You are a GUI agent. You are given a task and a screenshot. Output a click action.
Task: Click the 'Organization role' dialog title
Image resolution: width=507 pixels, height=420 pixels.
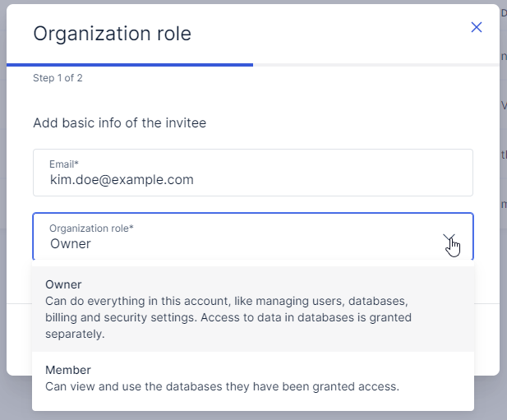pos(112,34)
